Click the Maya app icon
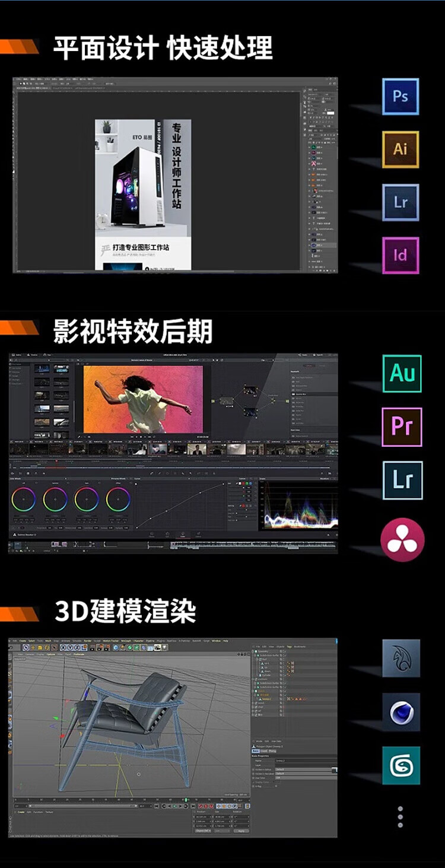 pyautogui.click(x=401, y=658)
